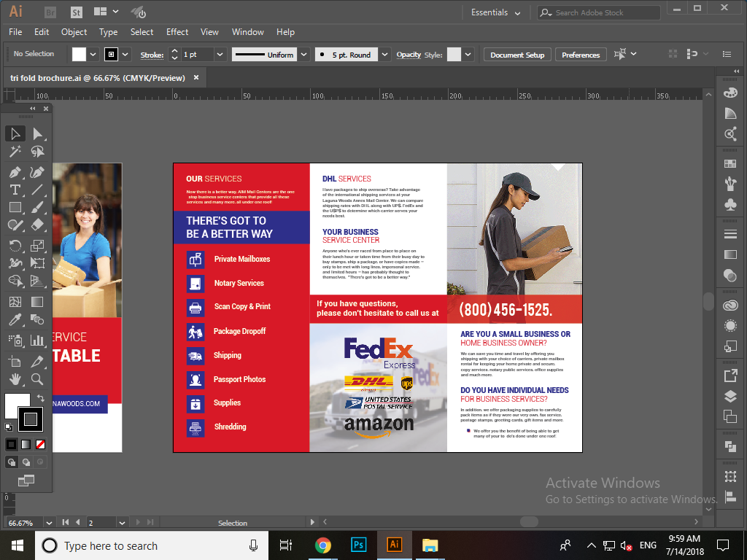Open the zoom level dropdown
Screen dimensions: 747x560
click(x=48, y=522)
